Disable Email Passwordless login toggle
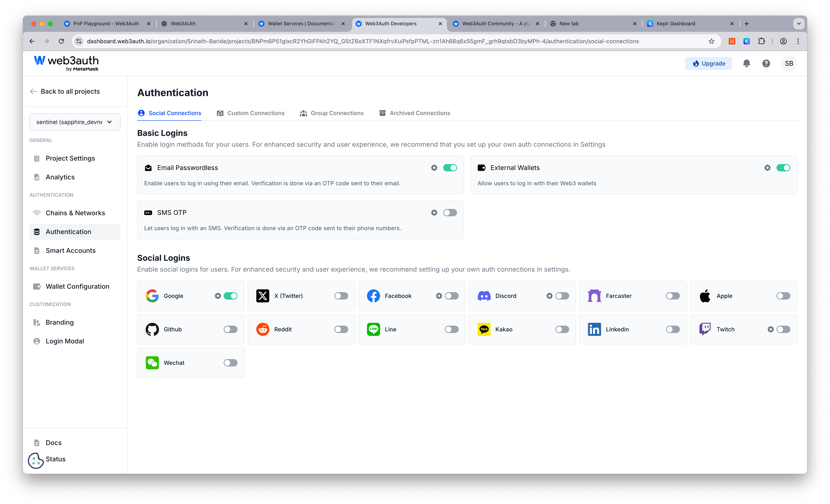The width and height of the screenshot is (830, 504). (450, 168)
